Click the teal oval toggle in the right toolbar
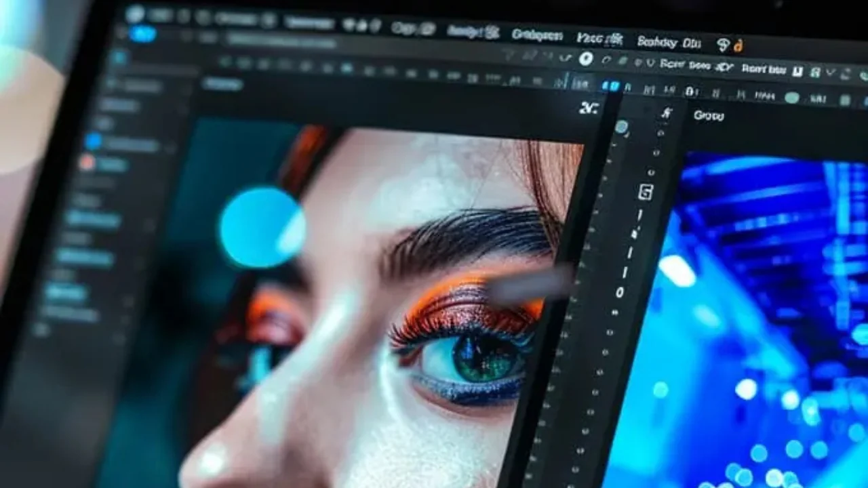 pos(791,98)
